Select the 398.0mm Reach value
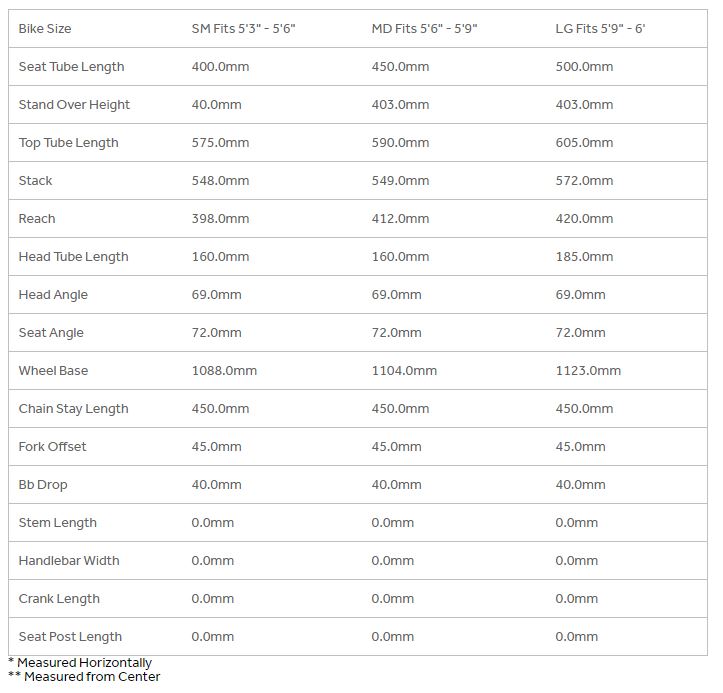Screen dimensions: 723x693 tap(220, 219)
